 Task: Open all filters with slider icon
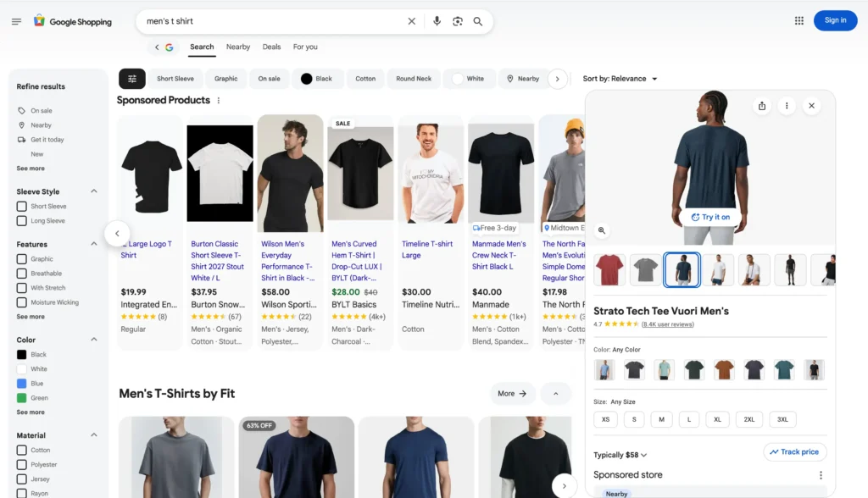[131, 79]
